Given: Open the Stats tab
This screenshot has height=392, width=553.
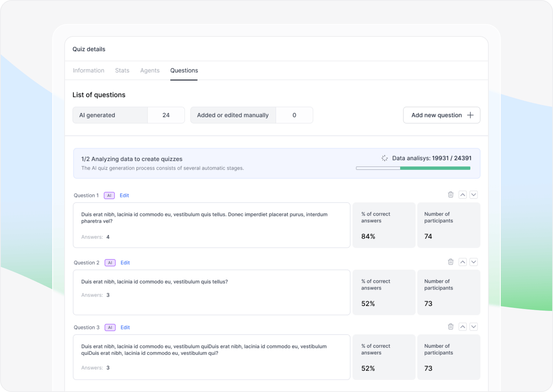Looking at the screenshot, I should pos(122,70).
